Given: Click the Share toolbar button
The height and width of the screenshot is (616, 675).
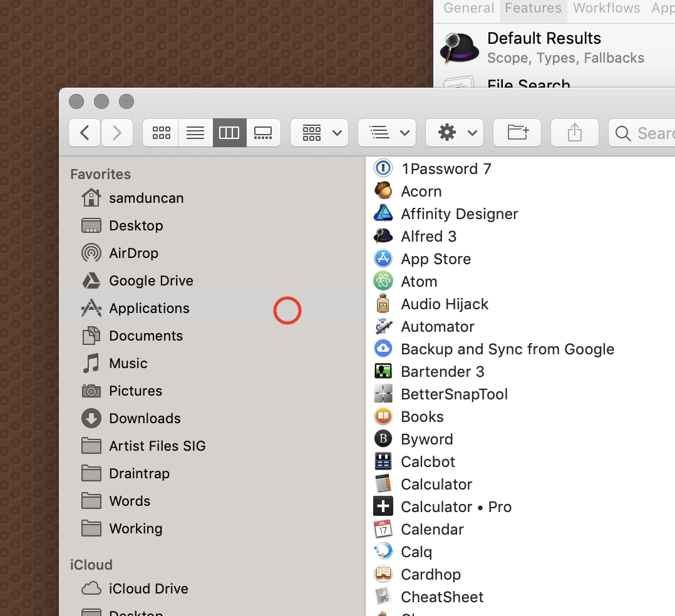Looking at the screenshot, I should (x=575, y=133).
